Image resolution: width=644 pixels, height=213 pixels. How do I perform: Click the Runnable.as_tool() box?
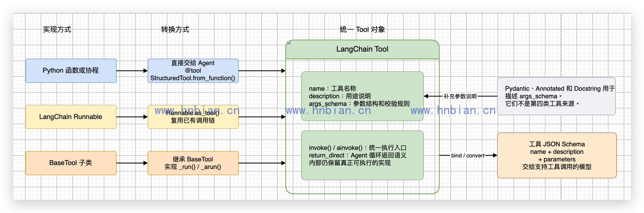(193, 117)
